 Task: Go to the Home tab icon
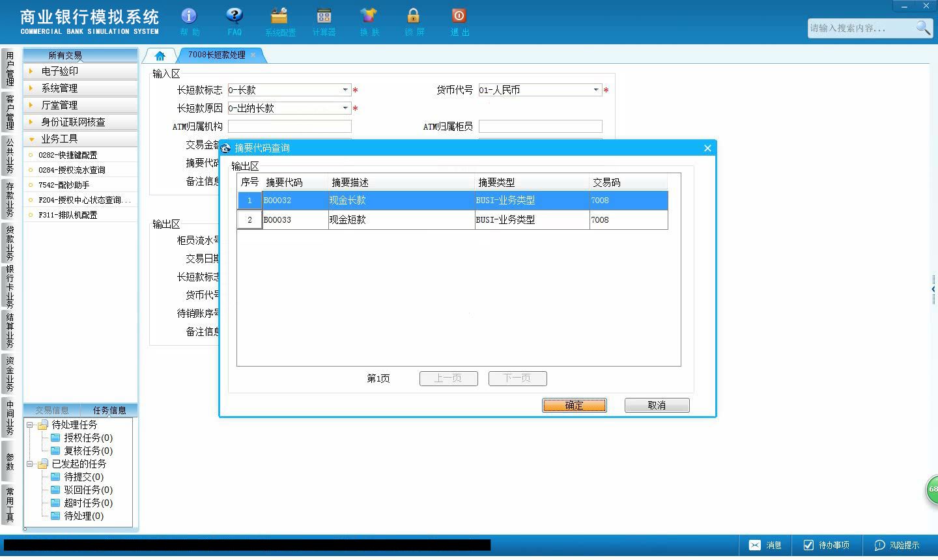(160, 55)
